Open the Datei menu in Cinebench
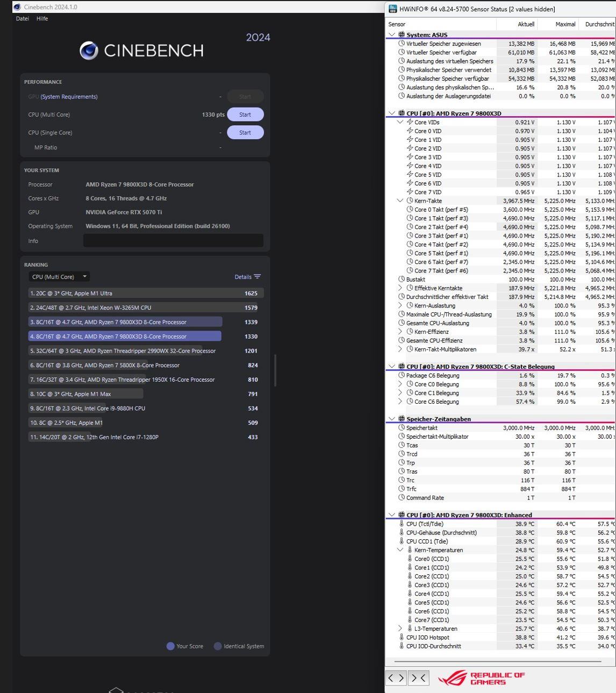Screen dimensions: 616x693 tap(23, 18)
